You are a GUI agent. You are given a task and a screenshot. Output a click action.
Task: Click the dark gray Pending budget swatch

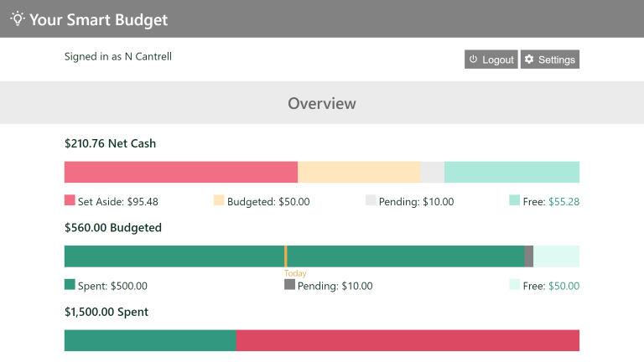289,285
